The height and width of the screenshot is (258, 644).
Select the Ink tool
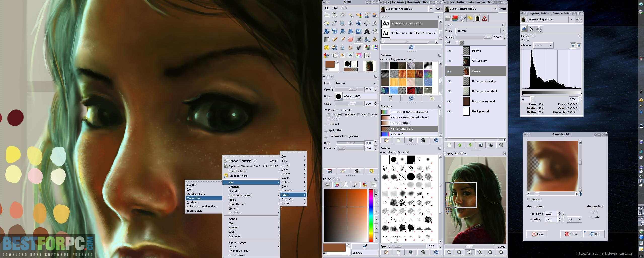click(x=367, y=40)
